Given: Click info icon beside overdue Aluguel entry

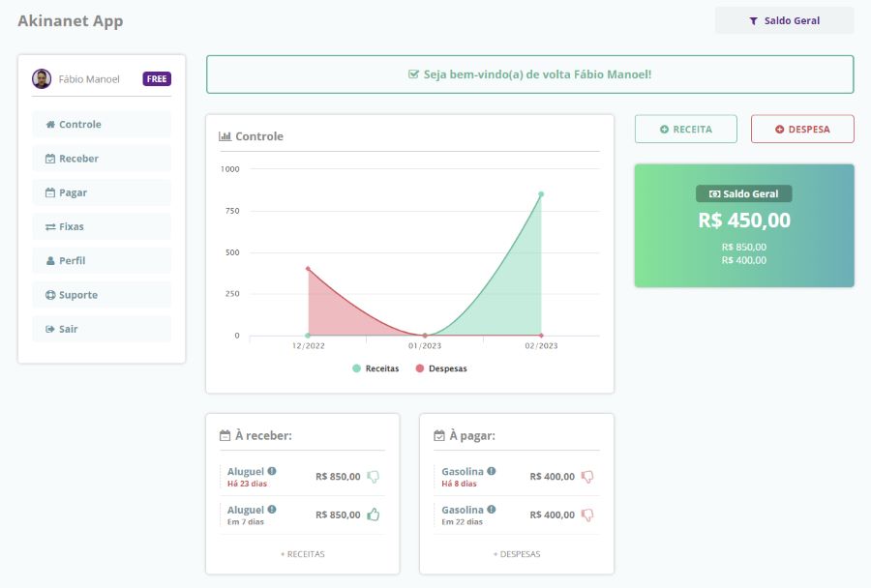Looking at the screenshot, I should click(272, 471).
